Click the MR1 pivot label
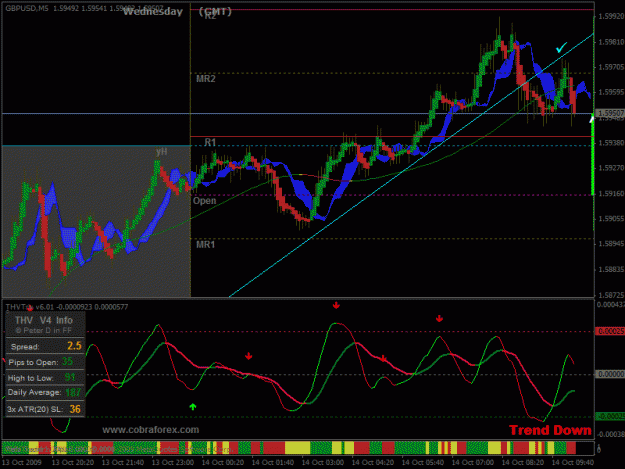The image size is (625, 469). [x=206, y=244]
